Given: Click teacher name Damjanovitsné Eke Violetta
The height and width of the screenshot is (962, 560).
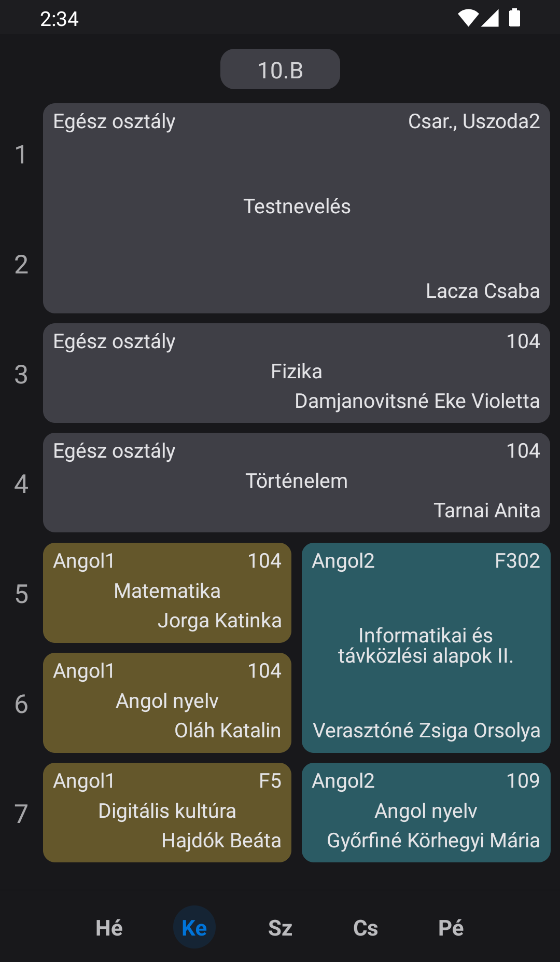Looking at the screenshot, I should tap(417, 401).
